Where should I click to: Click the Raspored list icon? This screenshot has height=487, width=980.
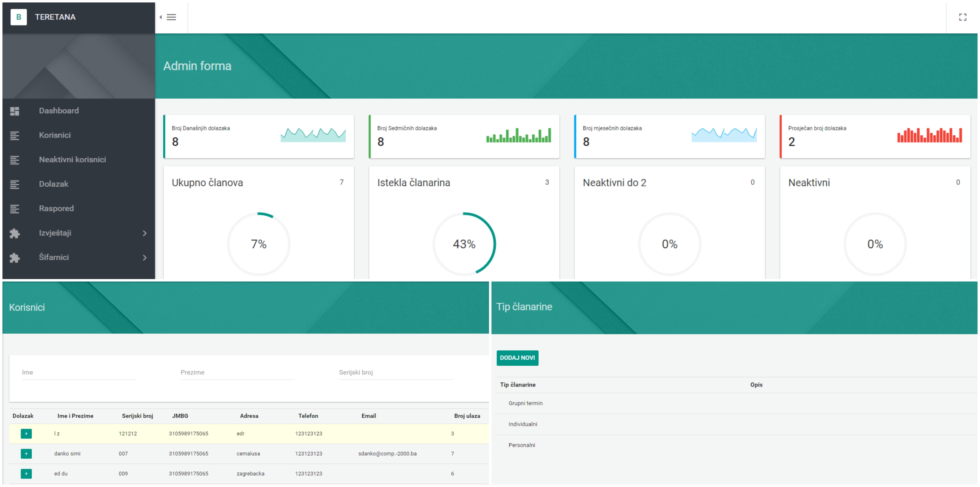(14, 209)
